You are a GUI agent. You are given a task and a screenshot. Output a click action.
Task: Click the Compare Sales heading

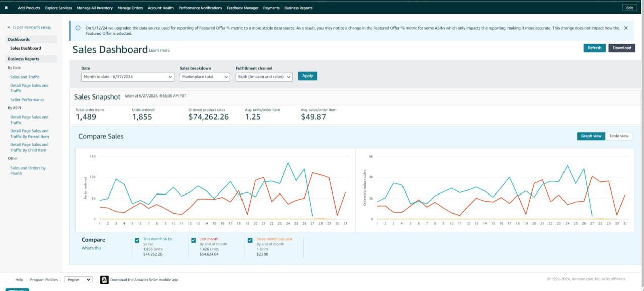[x=101, y=136]
